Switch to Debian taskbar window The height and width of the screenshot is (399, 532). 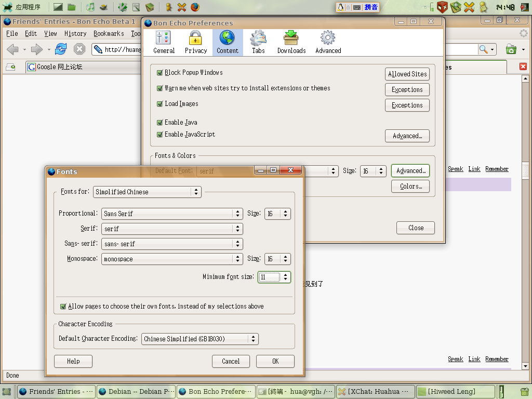pos(136,392)
